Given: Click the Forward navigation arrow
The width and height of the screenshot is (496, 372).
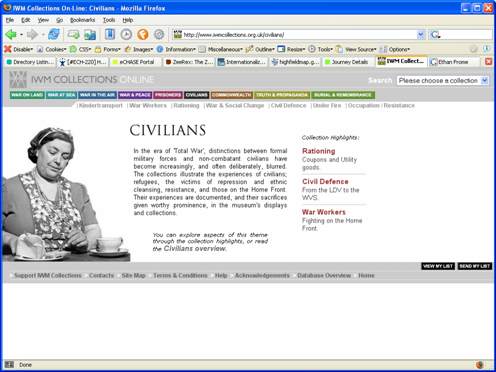Looking at the screenshot, I should tap(32, 34).
